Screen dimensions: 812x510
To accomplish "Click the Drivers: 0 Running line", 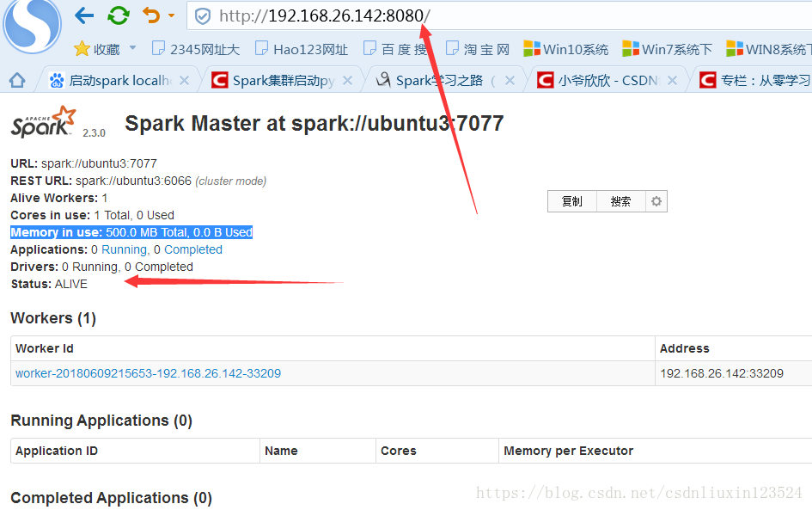I will [101, 267].
